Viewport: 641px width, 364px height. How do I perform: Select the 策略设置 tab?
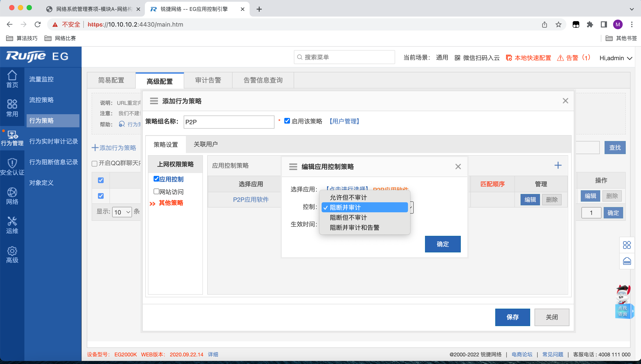click(x=166, y=145)
